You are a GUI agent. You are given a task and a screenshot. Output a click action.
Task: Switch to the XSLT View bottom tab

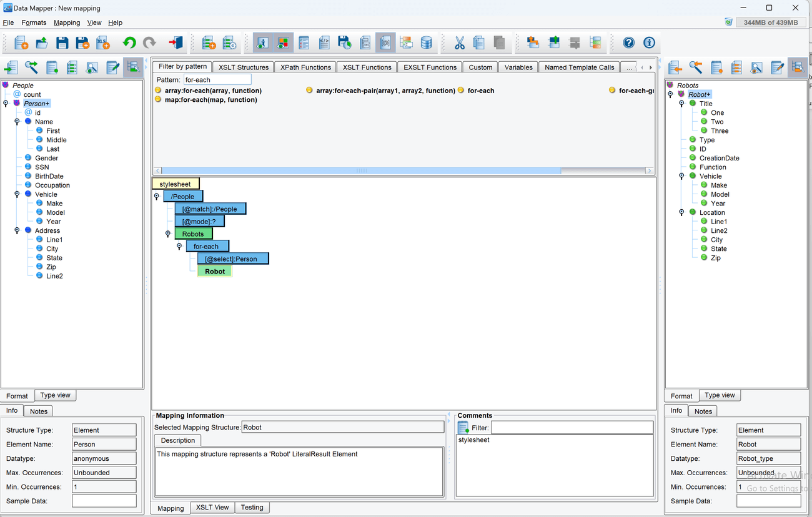click(212, 507)
